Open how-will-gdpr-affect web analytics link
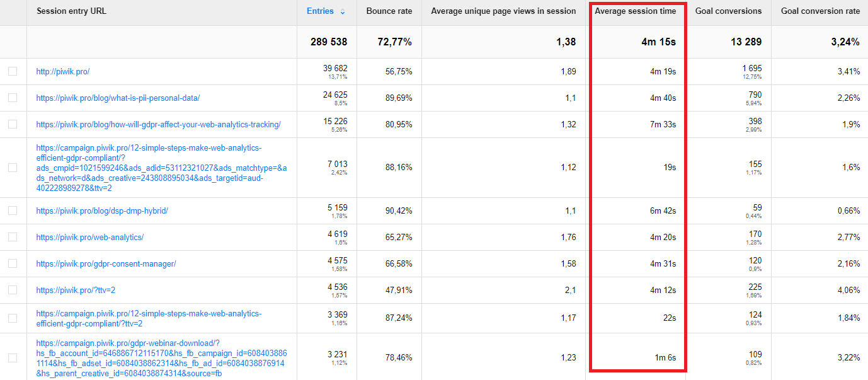The width and height of the screenshot is (868, 380). click(x=158, y=125)
